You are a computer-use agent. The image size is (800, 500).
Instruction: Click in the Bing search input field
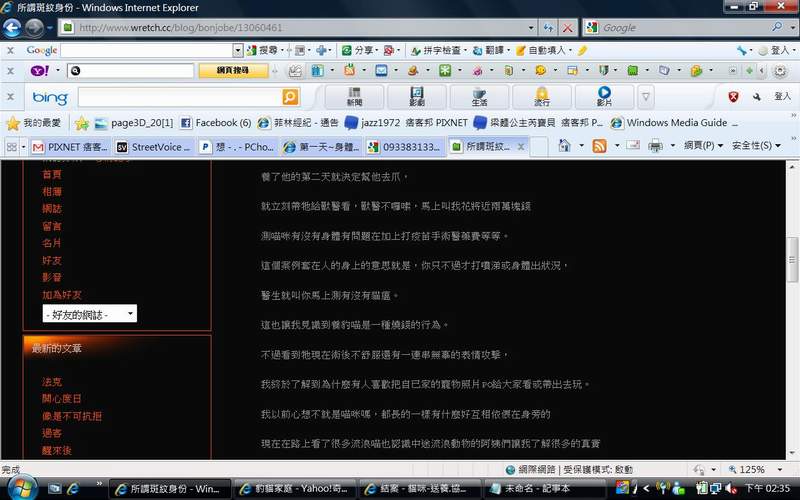[178, 97]
